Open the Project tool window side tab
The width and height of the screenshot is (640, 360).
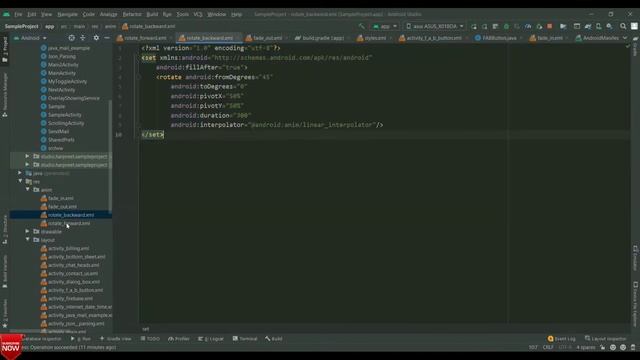(x=5, y=49)
